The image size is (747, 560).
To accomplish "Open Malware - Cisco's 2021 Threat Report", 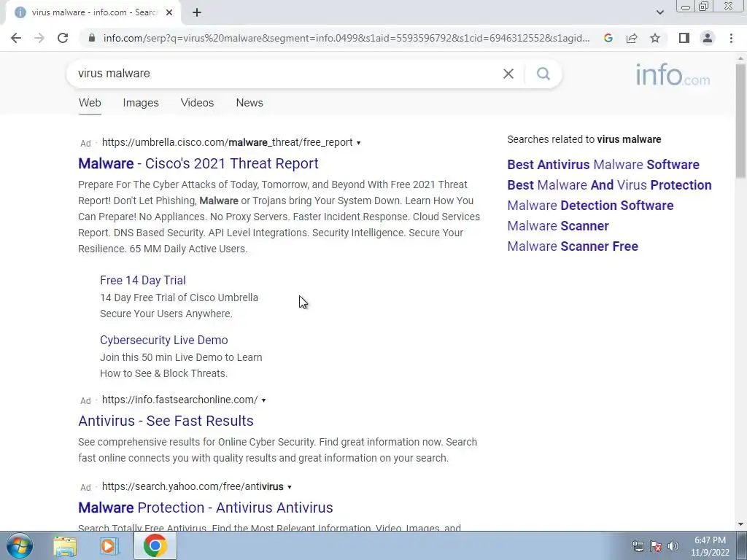I will tap(198, 163).
